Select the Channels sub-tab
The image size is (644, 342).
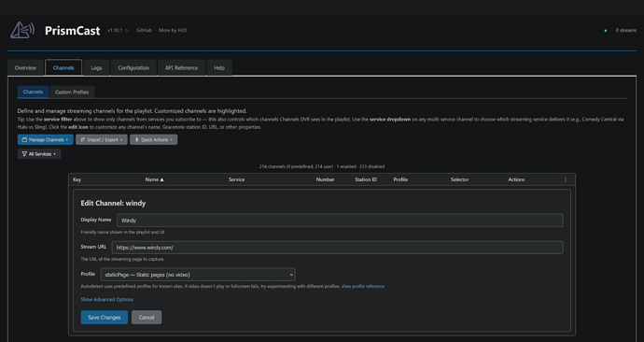coord(33,93)
